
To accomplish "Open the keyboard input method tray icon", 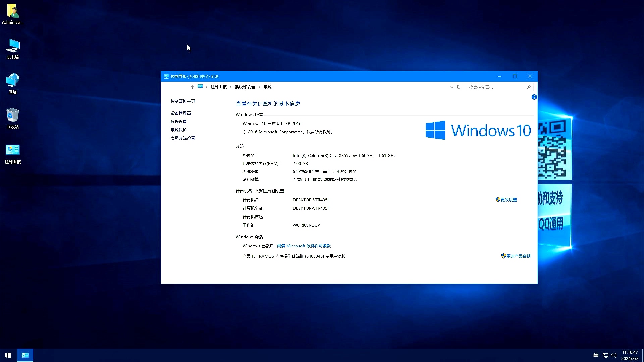I will pyautogui.click(x=596, y=355).
